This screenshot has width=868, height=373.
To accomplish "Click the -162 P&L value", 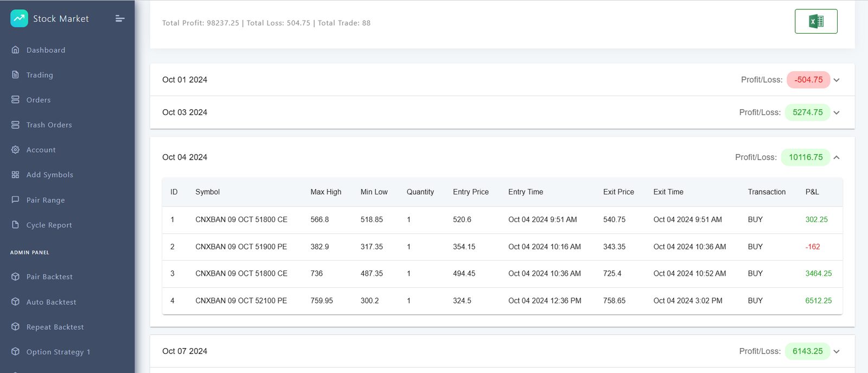I will (813, 247).
